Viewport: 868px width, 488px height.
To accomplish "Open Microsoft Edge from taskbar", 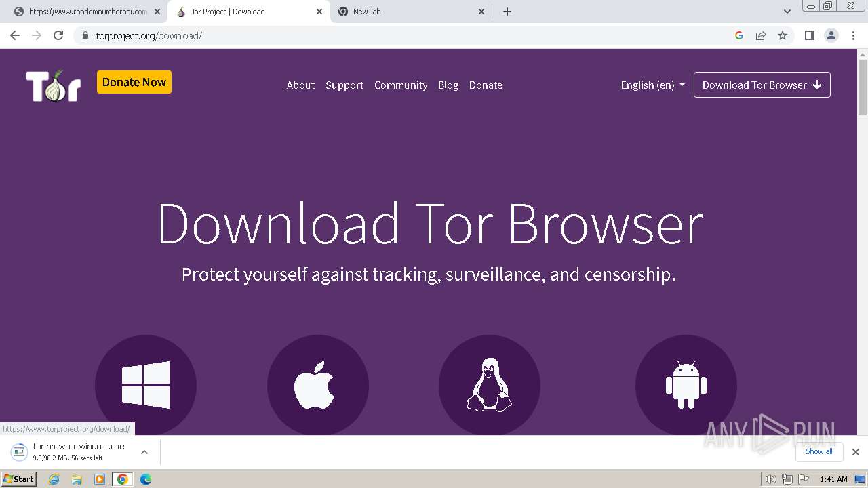I will 145,479.
